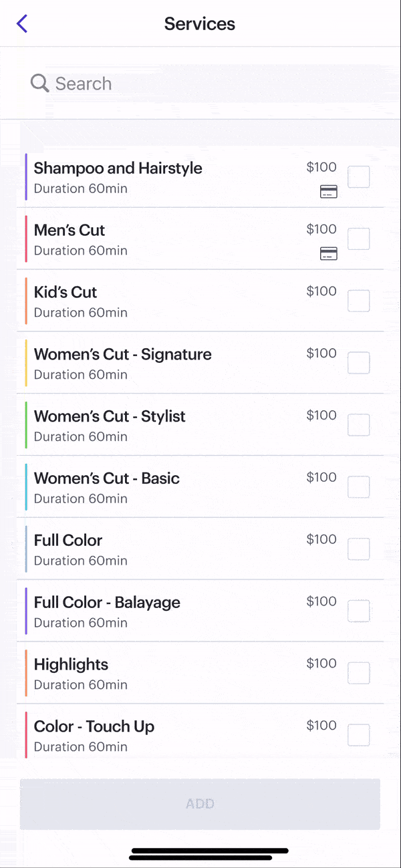The width and height of the screenshot is (401, 868).
Task: Check the Shampoo and Hairstyle checkbox
Action: coord(359,177)
